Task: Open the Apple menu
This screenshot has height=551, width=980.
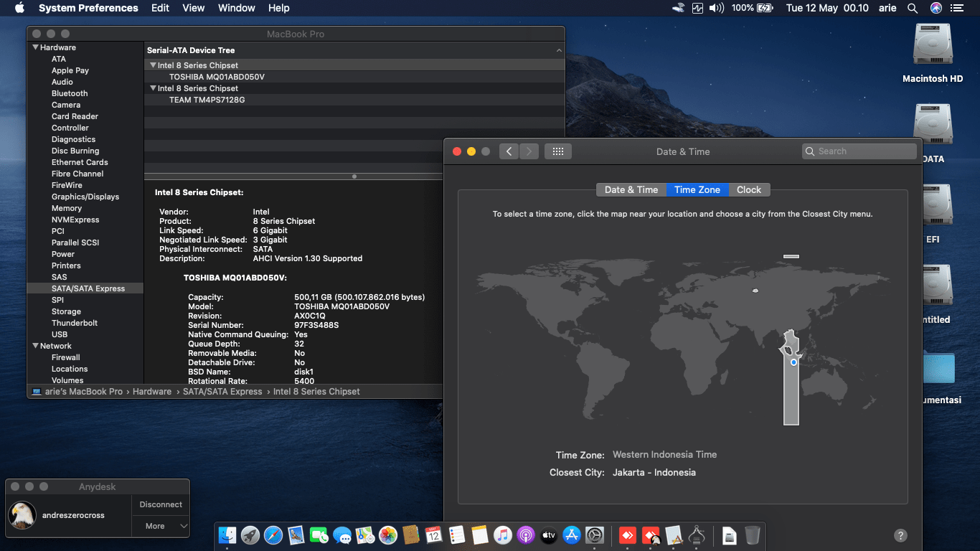Action: pyautogui.click(x=19, y=8)
